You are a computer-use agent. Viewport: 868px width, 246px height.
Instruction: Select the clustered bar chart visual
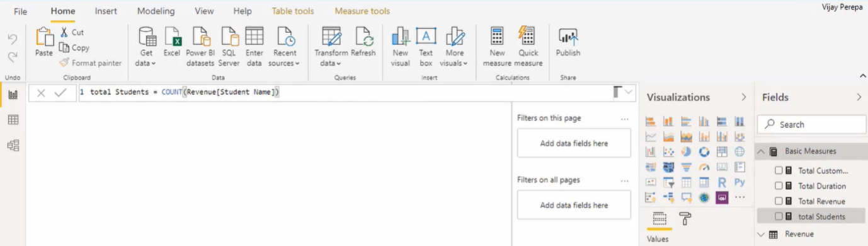(686, 122)
